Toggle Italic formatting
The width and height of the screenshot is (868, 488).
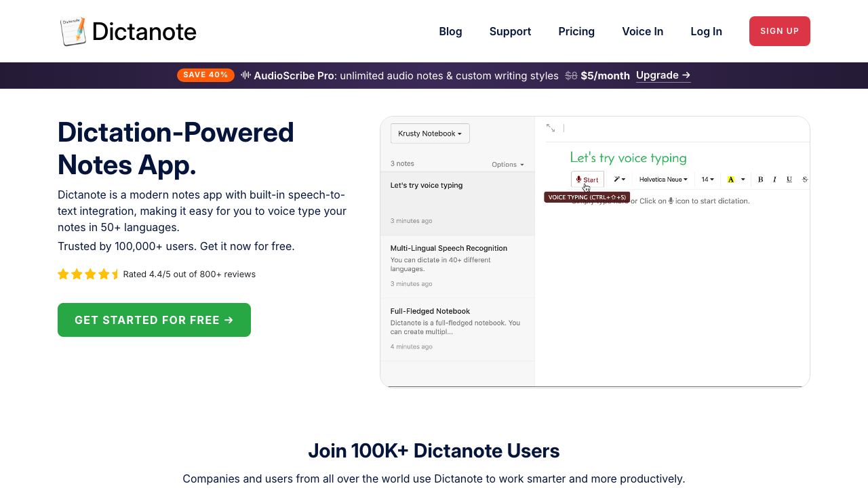pos(774,180)
